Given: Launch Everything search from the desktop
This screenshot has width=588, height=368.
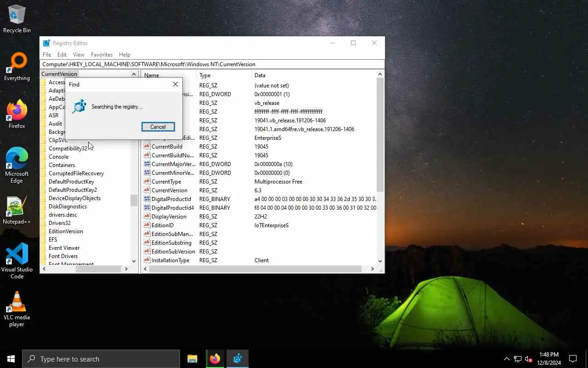Looking at the screenshot, I should (17, 67).
